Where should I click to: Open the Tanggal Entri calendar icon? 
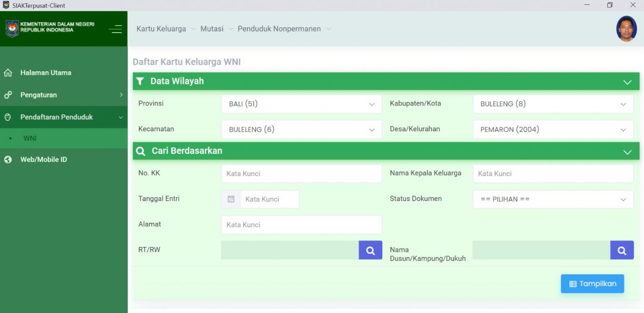point(231,199)
